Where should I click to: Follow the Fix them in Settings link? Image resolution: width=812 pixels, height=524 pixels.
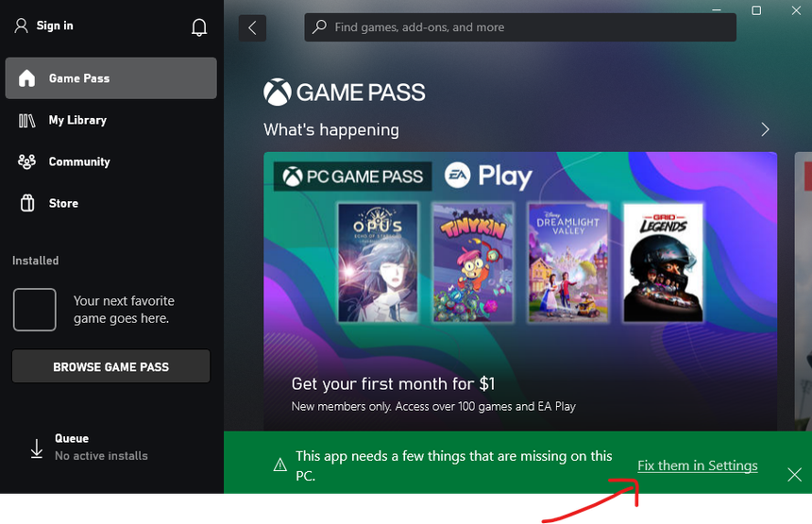click(x=697, y=465)
